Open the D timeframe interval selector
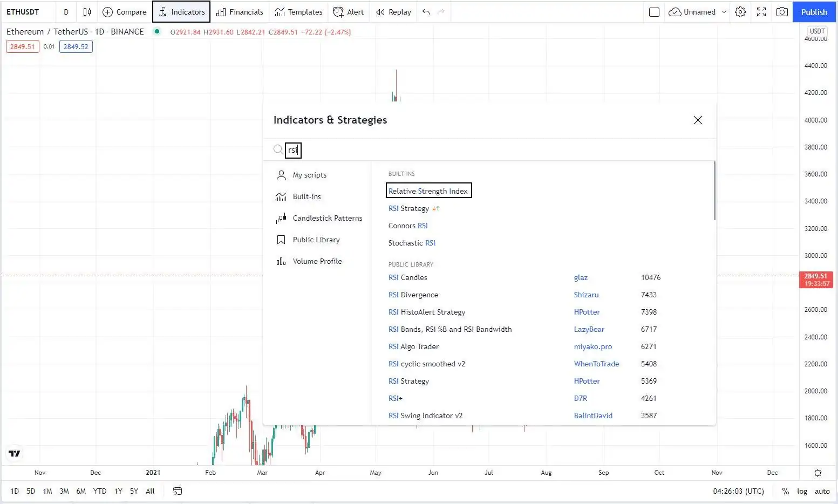Screen dimensions: 838x504 [66, 12]
